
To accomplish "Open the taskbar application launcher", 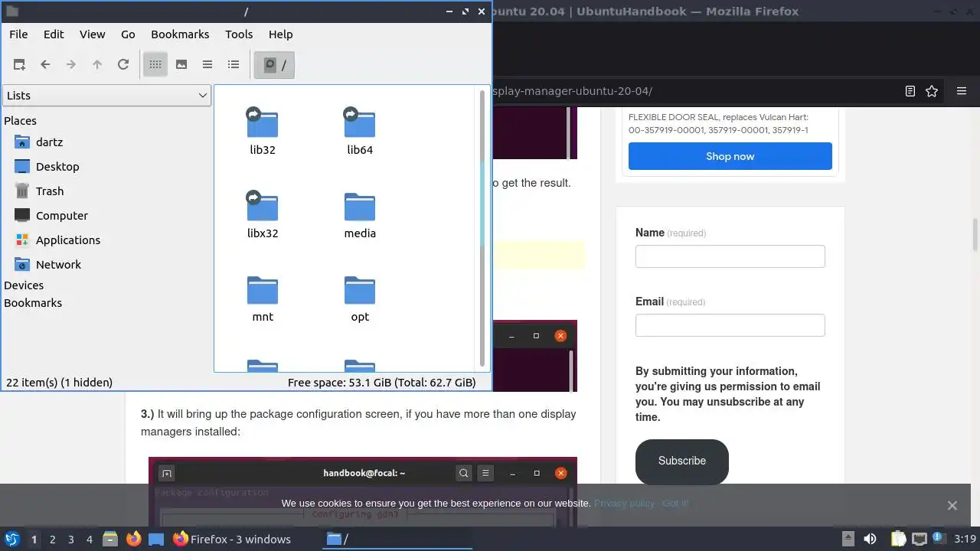I will point(11,540).
